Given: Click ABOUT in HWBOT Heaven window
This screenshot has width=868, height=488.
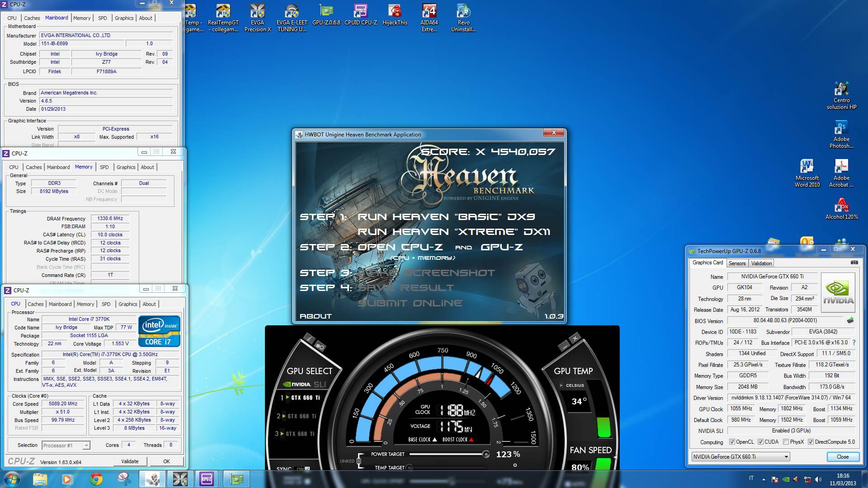Looking at the screenshot, I should 316,316.
